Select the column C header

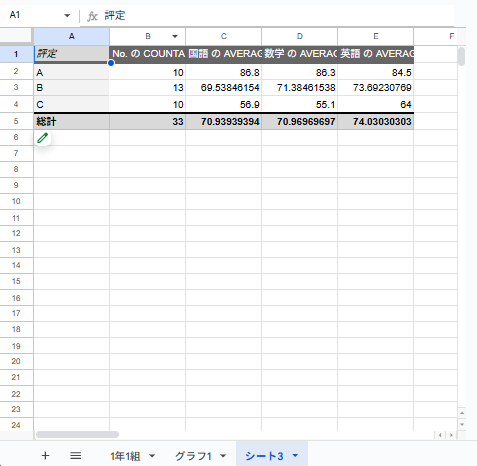point(224,36)
